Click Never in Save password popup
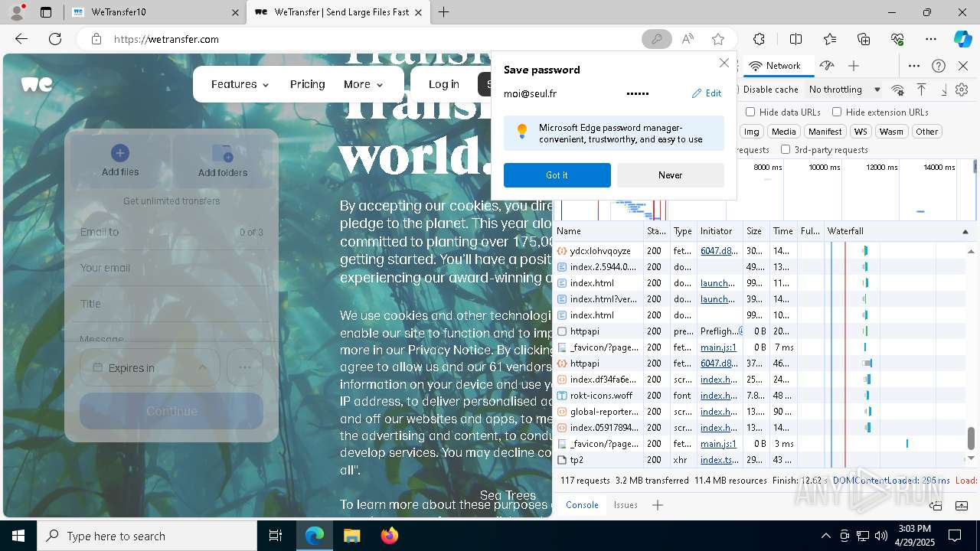 point(671,175)
